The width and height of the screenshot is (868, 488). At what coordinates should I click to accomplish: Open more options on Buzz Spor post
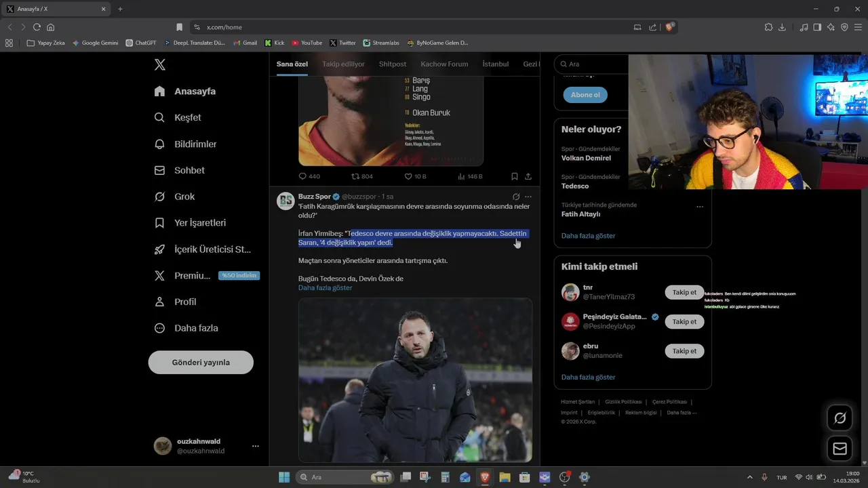[528, 197]
